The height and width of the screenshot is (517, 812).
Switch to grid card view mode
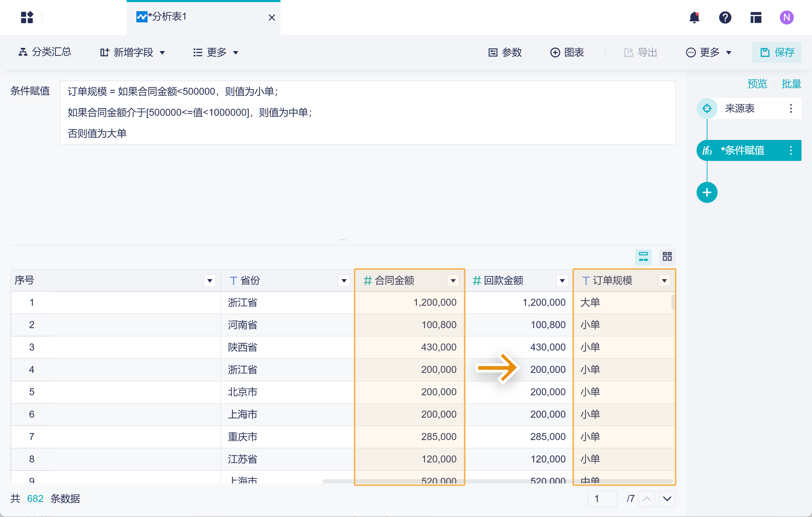click(x=667, y=257)
